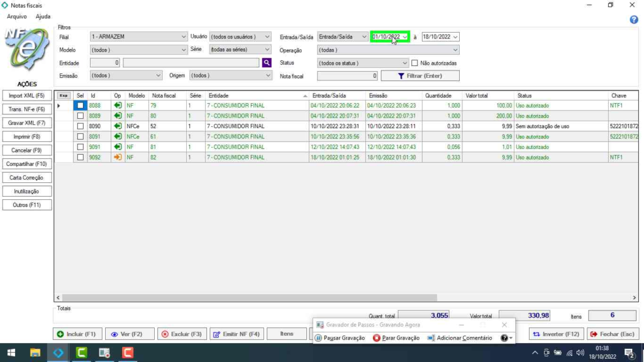Check the selection box for Id 8089
The image size is (644, 362).
pos(80,116)
